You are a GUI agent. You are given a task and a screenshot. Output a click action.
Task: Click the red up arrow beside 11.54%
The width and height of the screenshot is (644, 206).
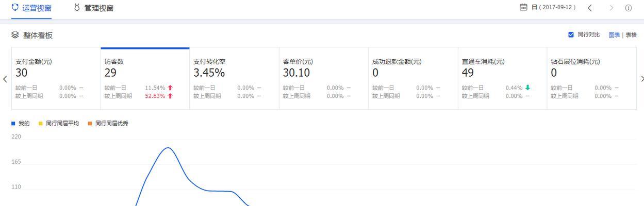[x=170, y=88]
